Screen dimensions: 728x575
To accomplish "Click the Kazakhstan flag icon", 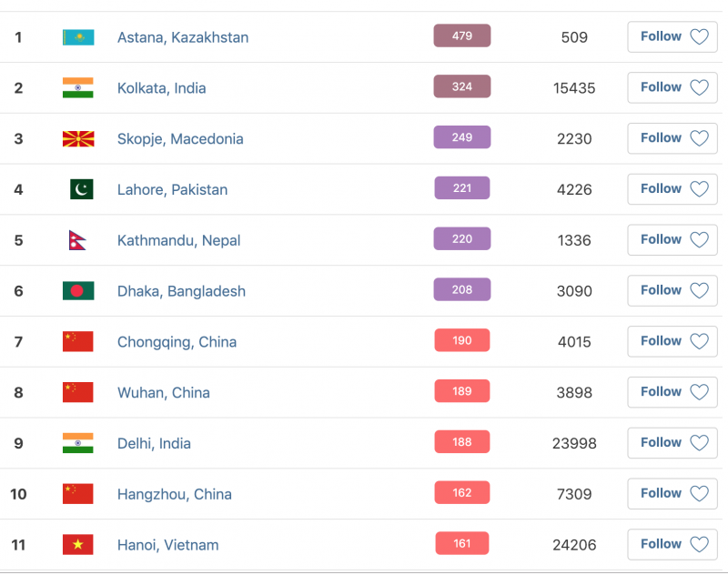I will click(77, 37).
